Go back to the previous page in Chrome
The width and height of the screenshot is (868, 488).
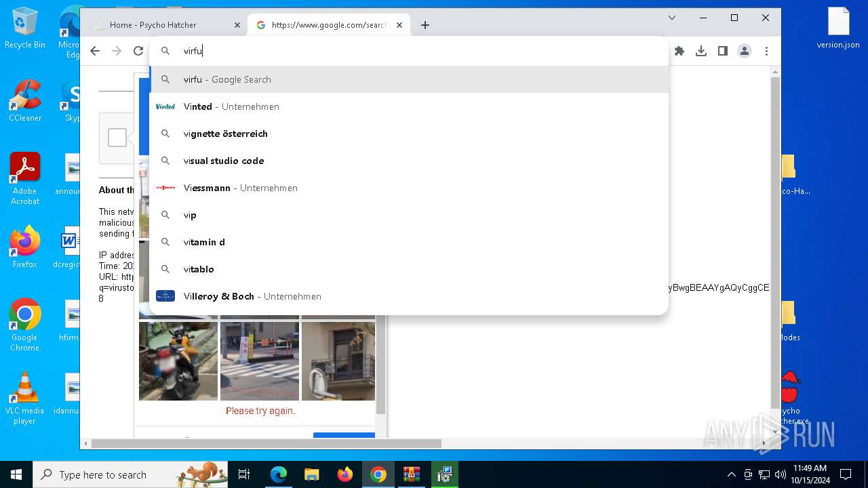pyautogui.click(x=95, y=51)
